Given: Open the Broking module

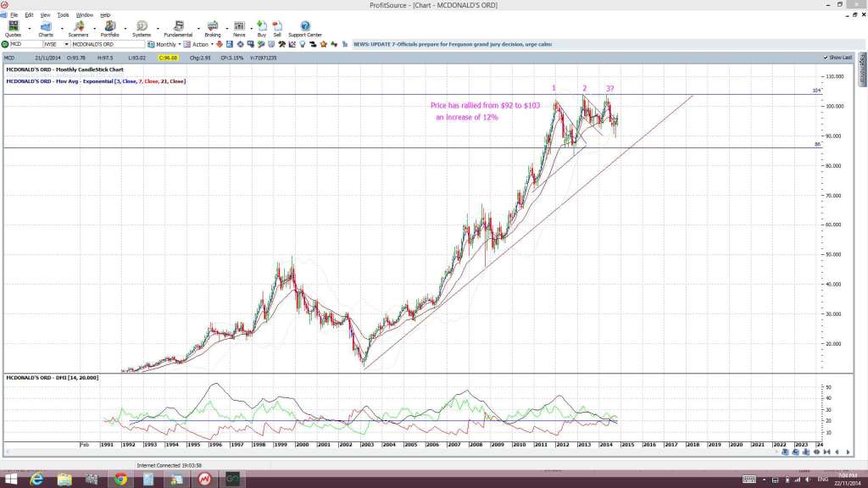Looking at the screenshot, I should coord(213,29).
